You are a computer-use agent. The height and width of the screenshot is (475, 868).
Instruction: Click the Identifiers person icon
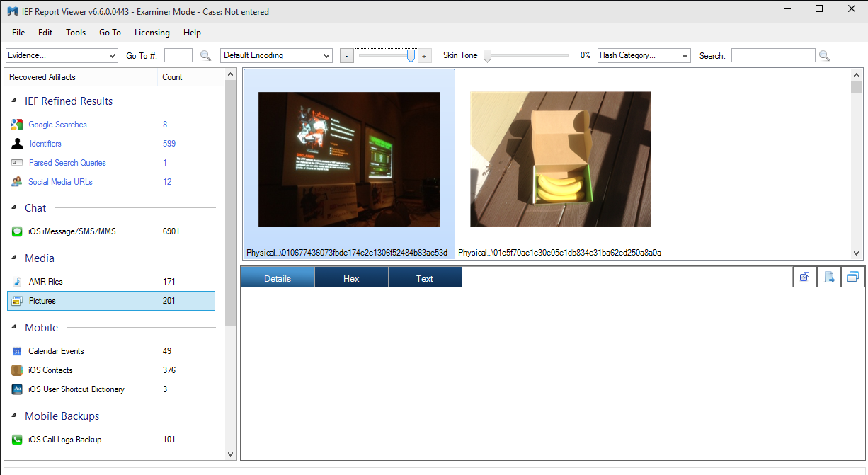click(x=17, y=144)
